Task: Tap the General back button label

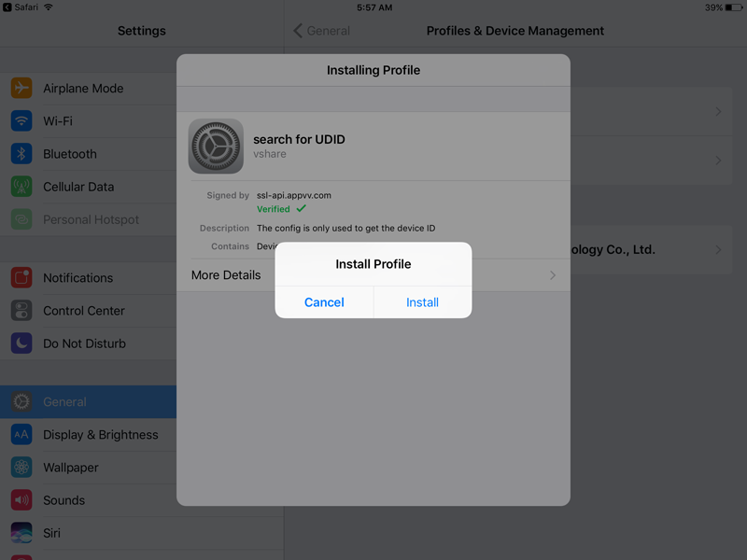Action: 329,31
